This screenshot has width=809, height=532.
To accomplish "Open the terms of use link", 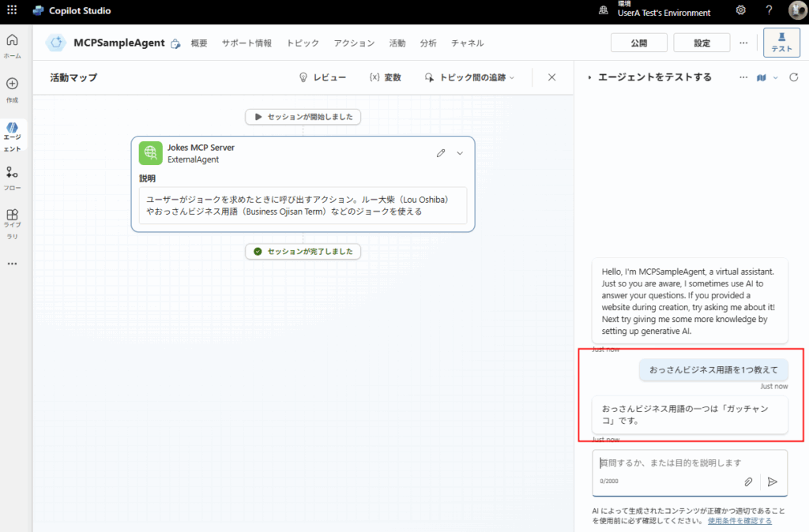I will pos(739,521).
